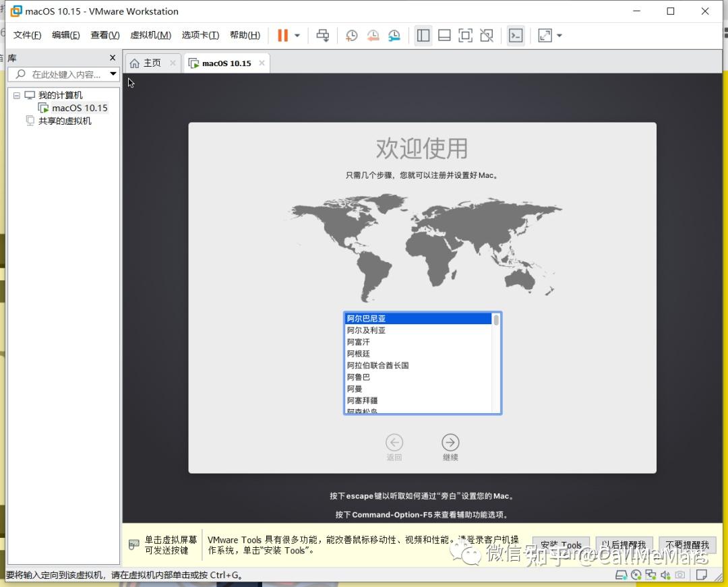This screenshot has width=728, height=587.
Task: Select 阿尔巴尼亚 in the country list
Action: 419,318
